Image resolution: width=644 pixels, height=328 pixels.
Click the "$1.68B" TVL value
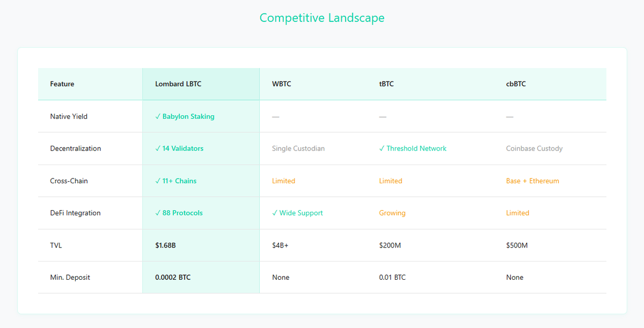[x=166, y=245]
